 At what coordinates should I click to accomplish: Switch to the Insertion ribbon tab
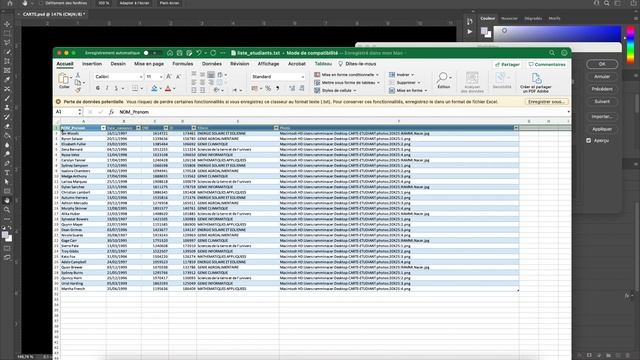92,64
